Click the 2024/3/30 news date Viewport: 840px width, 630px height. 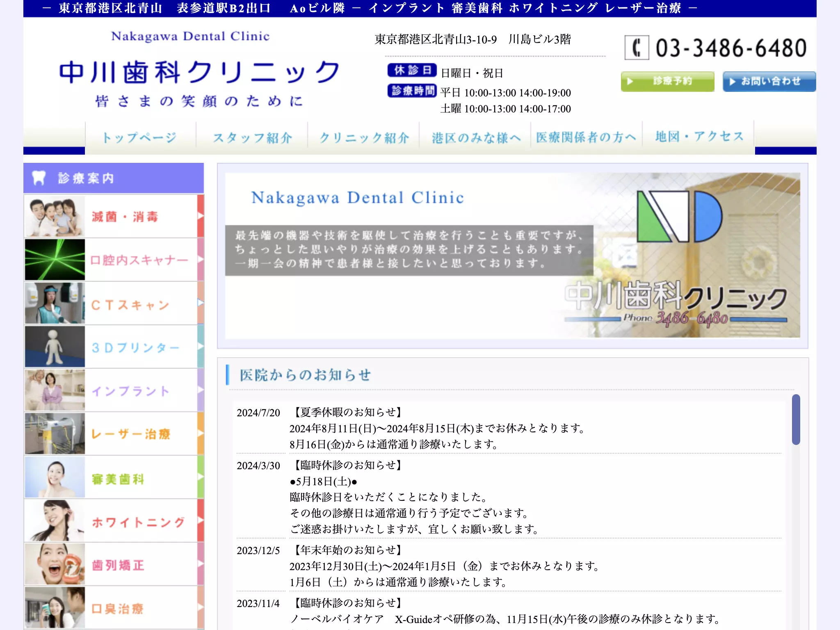pyautogui.click(x=258, y=466)
